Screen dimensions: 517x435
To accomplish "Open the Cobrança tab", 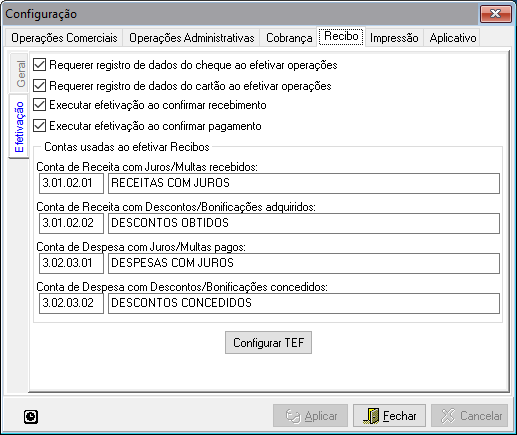I will tap(289, 38).
